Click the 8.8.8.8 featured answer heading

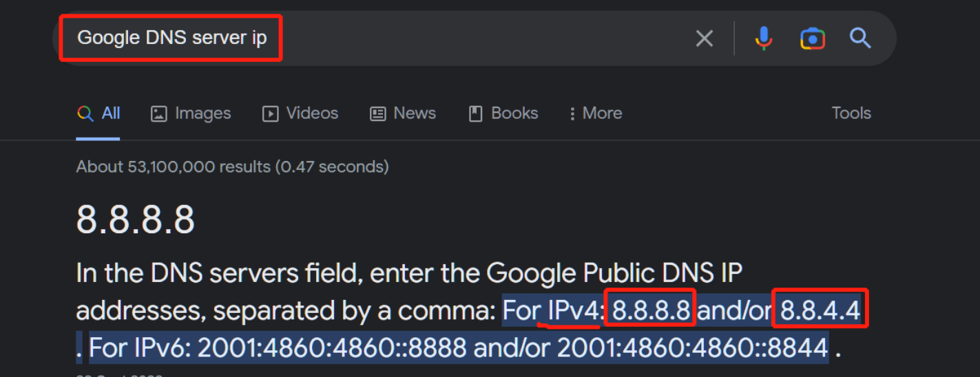click(x=136, y=220)
